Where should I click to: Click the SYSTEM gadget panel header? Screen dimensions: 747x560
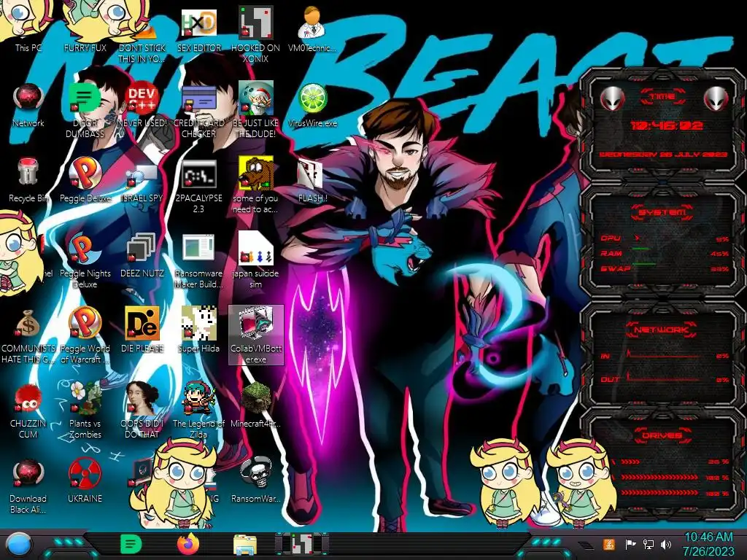tap(662, 212)
